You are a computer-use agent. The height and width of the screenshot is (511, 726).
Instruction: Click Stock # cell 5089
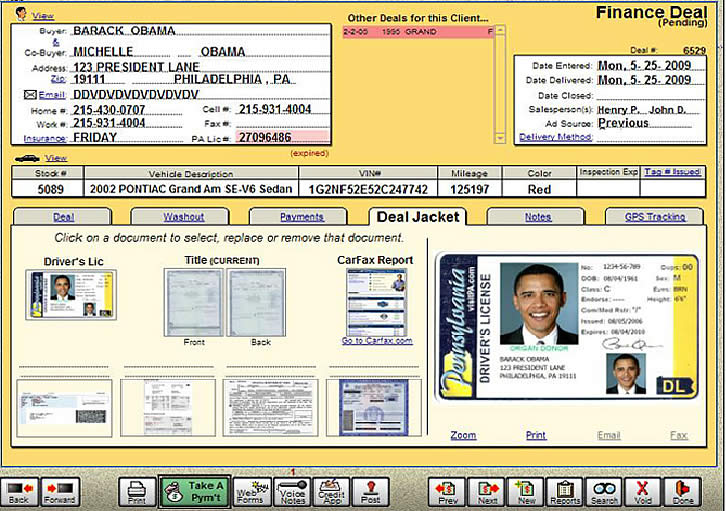48,189
